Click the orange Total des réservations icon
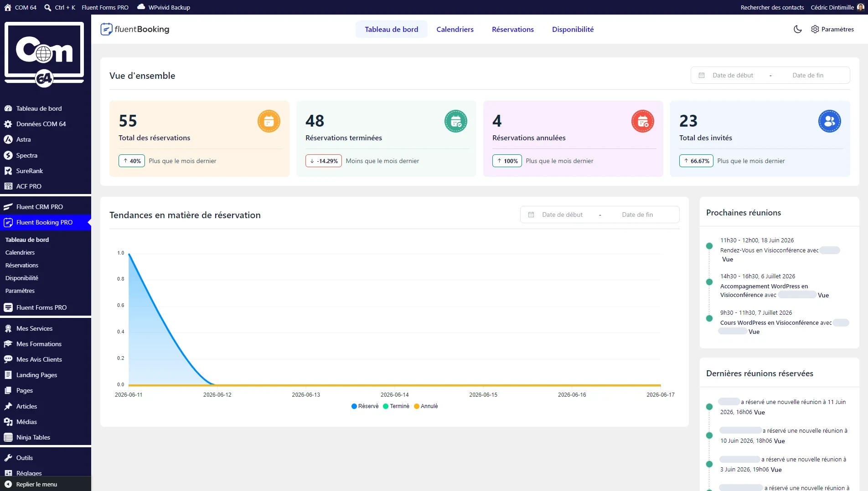 tap(269, 121)
